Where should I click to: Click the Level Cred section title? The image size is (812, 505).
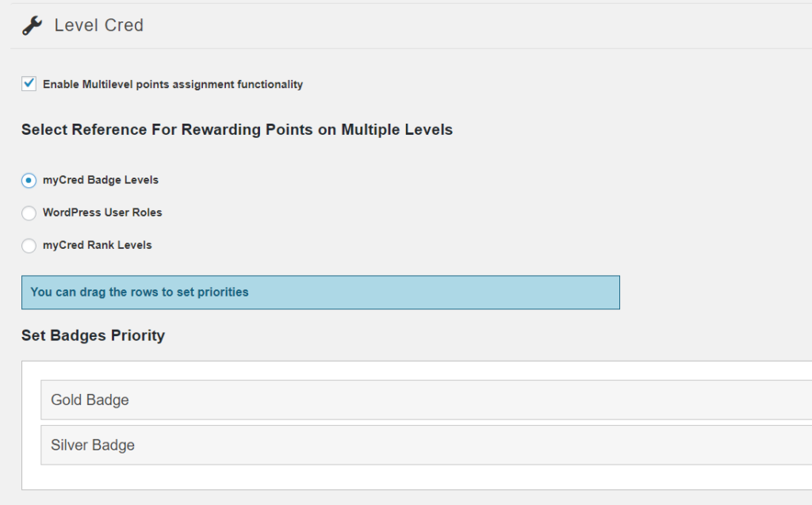(98, 25)
